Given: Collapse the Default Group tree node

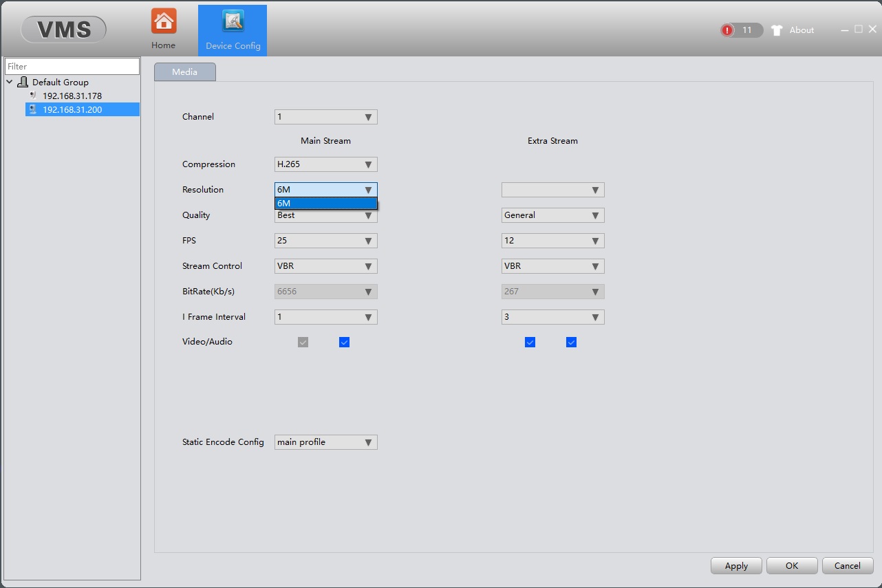Looking at the screenshot, I should (x=10, y=83).
